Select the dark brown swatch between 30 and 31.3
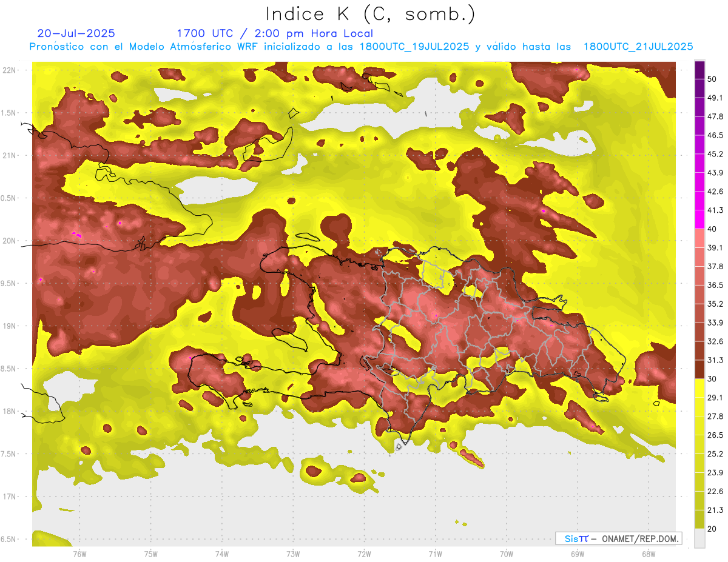 pos(699,369)
